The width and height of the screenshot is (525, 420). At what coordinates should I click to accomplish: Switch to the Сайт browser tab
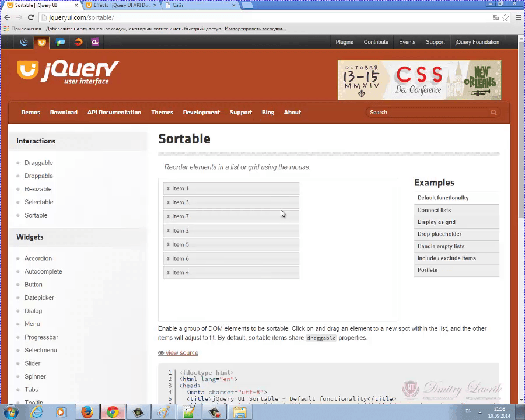pos(201,5)
